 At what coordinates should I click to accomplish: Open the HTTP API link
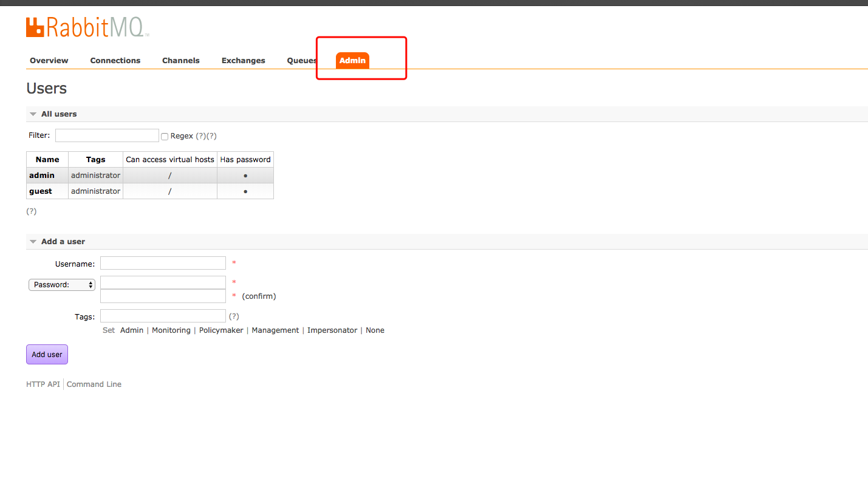43,384
